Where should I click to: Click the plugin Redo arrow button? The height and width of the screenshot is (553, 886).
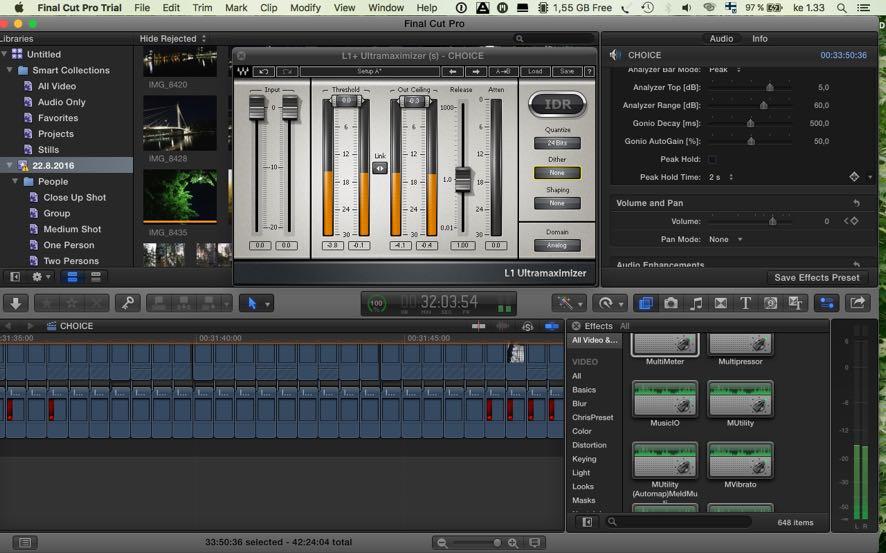click(x=287, y=72)
